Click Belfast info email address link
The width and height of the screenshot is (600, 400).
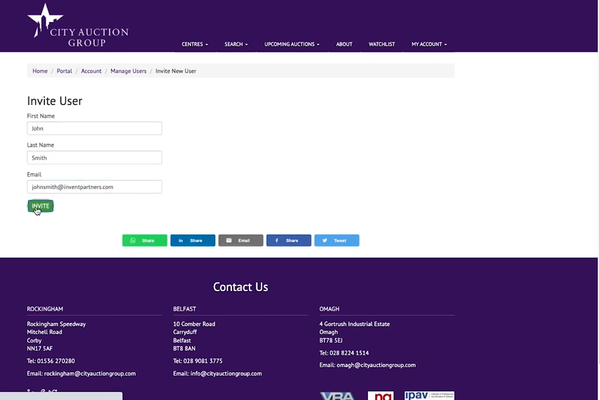226,374
